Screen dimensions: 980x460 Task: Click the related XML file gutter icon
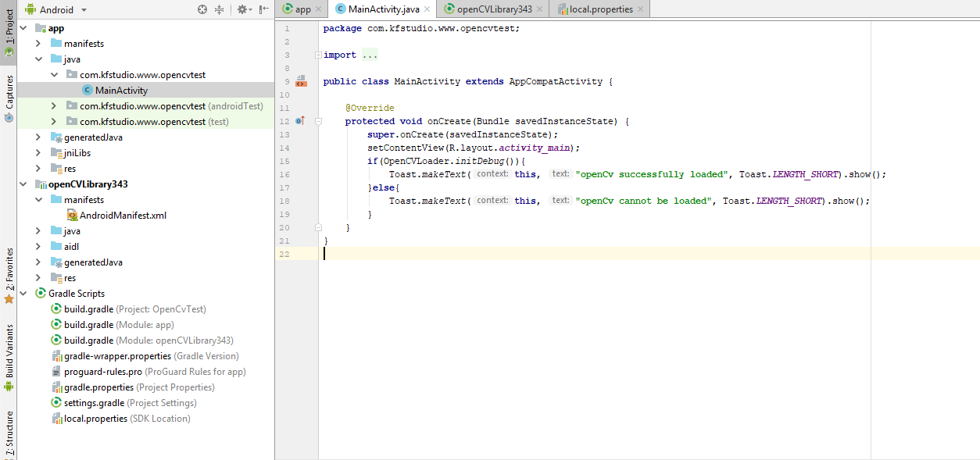coord(302,81)
